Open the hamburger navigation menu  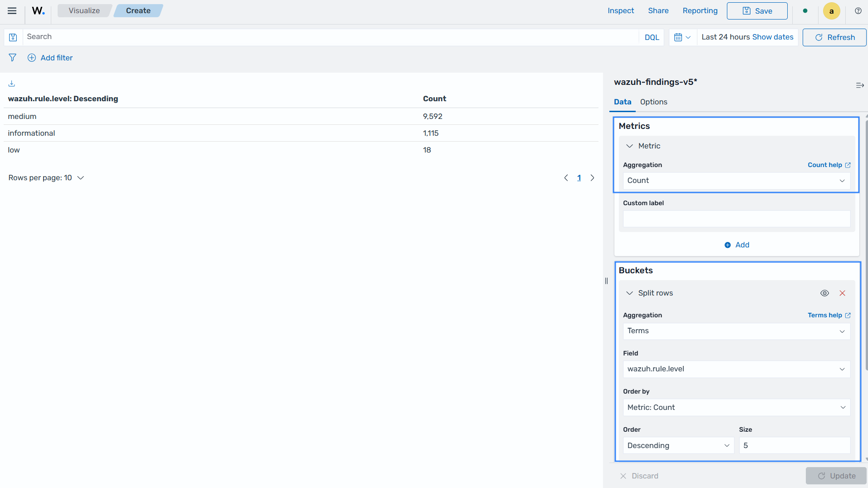(12, 10)
